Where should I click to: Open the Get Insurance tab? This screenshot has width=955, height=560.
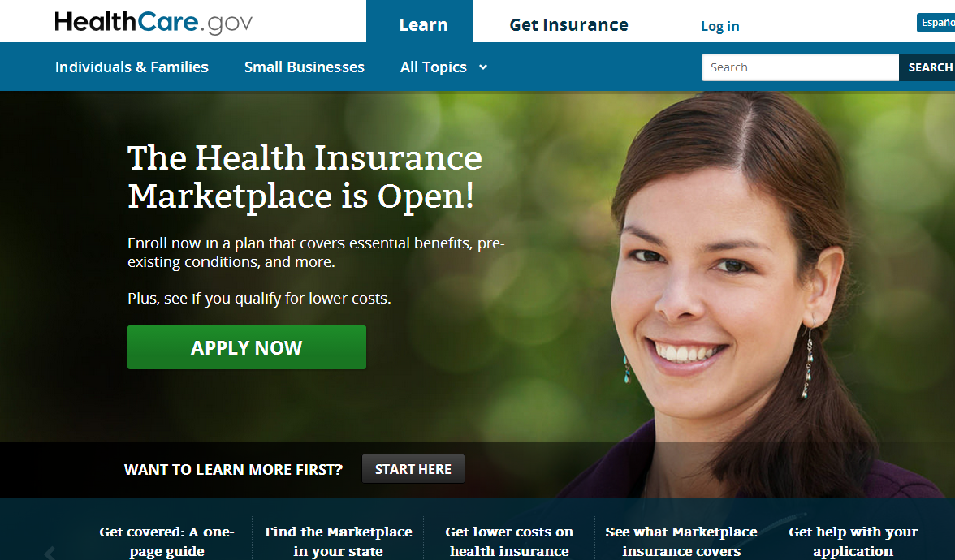click(568, 25)
